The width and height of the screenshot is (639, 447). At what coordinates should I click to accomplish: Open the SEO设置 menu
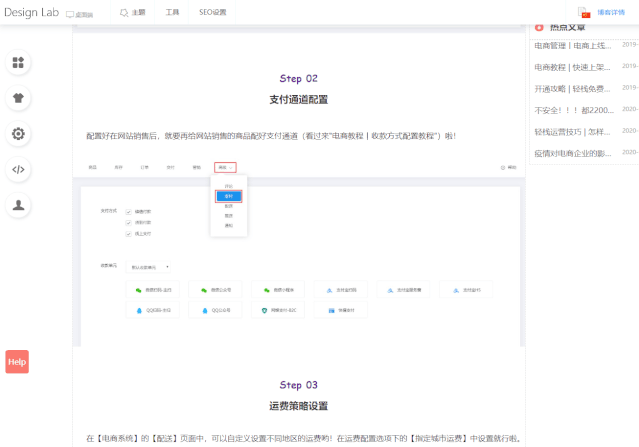pyautogui.click(x=212, y=12)
